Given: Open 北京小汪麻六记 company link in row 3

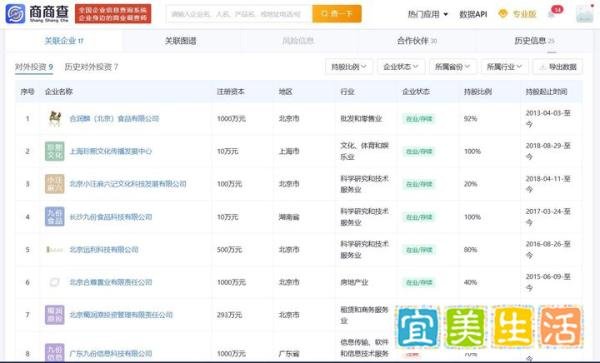Looking at the screenshot, I should tap(128, 184).
